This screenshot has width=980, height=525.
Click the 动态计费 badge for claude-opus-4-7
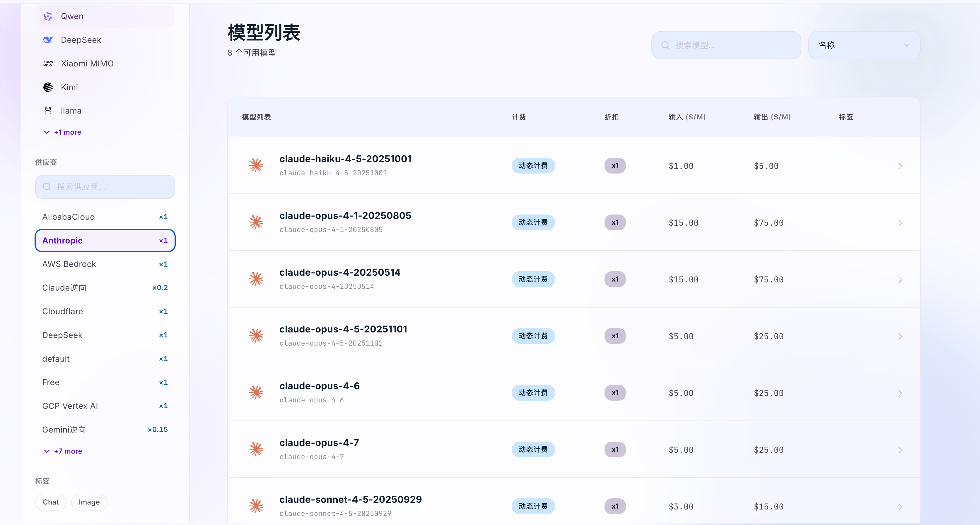(533, 450)
